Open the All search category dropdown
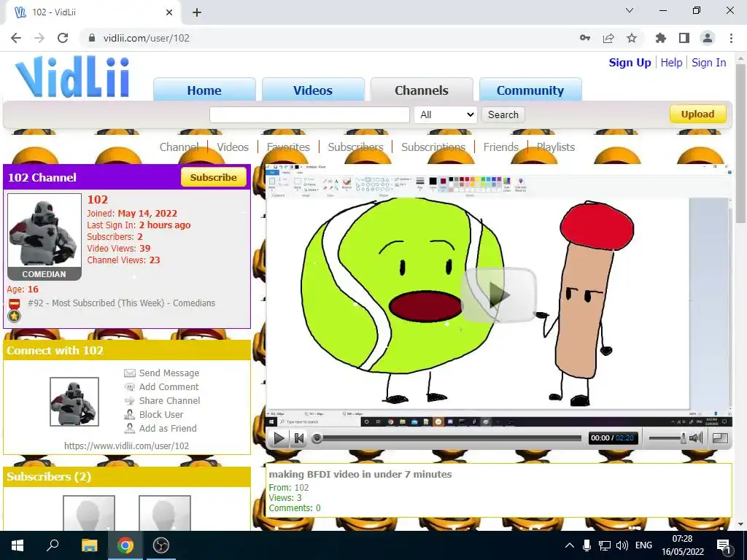Screen dimensions: 747x560 (x=446, y=114)
